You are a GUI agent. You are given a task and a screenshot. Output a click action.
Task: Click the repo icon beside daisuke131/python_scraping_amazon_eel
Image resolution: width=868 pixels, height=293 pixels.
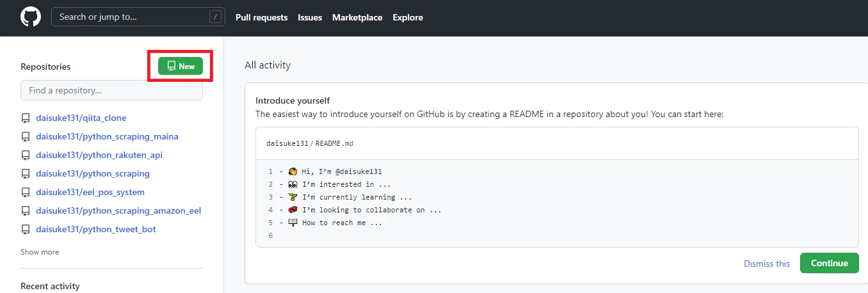(x=26, y=211)
